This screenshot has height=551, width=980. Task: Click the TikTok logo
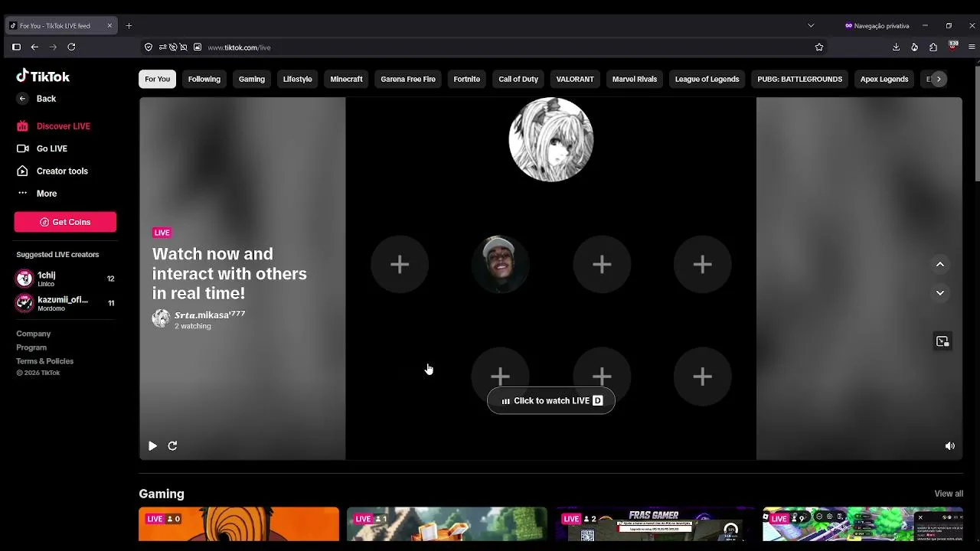coord(43,77)
